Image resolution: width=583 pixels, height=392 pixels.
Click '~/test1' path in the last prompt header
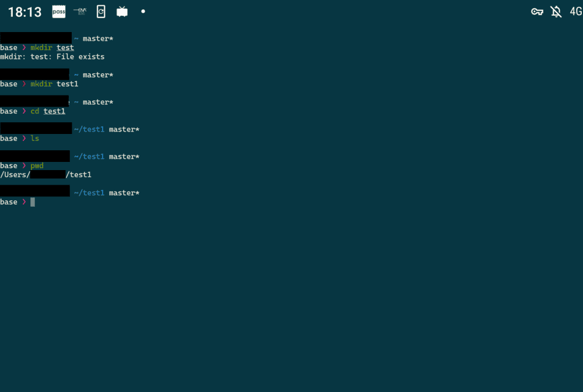point(89,193)
